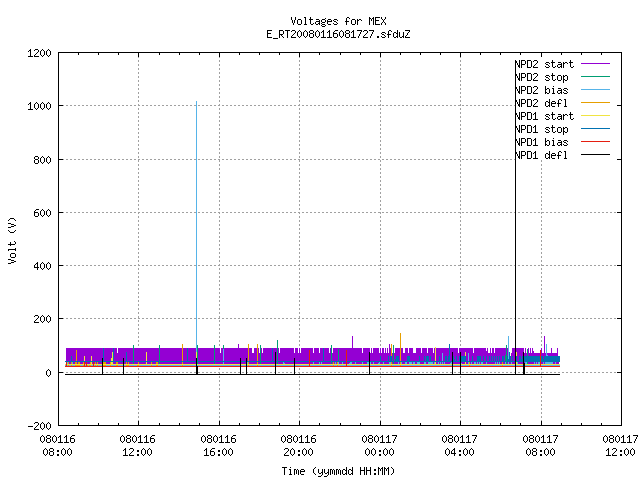Click the chart title 'Voltages for MEX'
This screenshot has height=480, width=640.
(338, 21)
